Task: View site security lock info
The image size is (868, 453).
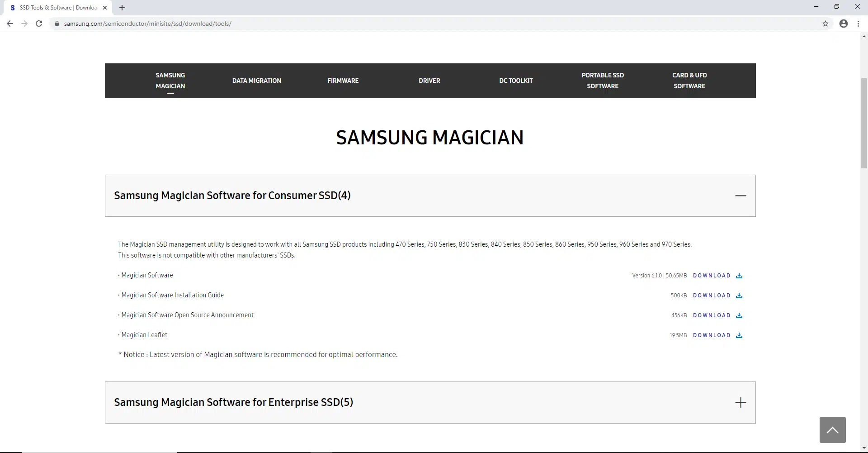Action: 57,24
